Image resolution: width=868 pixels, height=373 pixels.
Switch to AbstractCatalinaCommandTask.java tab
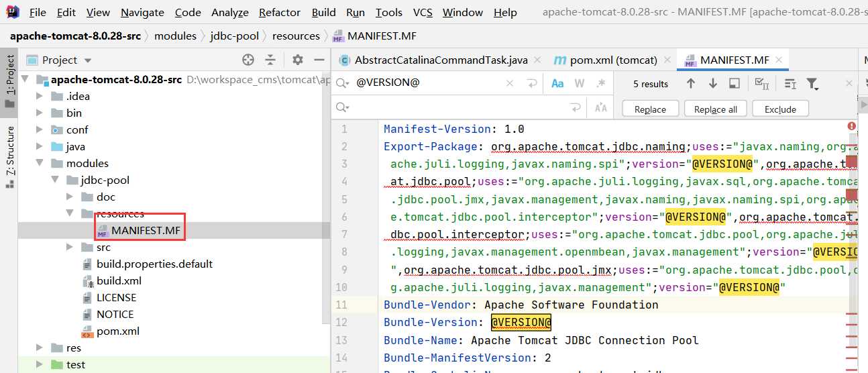click(441, 60)
